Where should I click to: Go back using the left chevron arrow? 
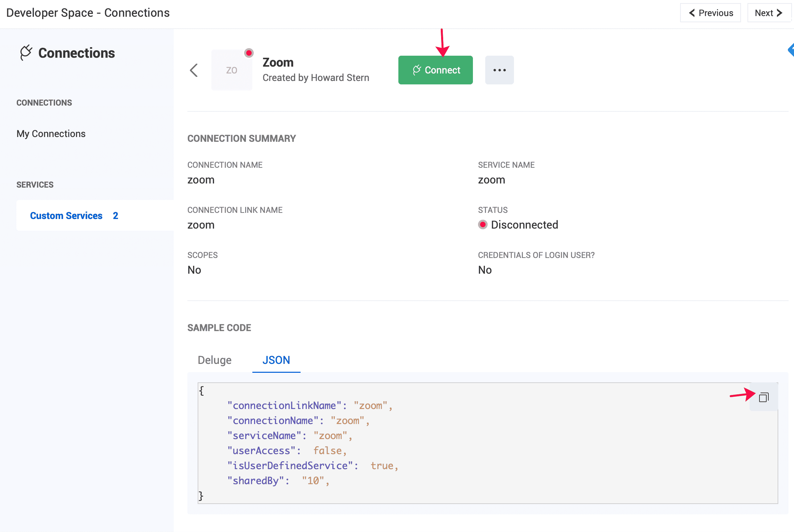click(194, 70)
